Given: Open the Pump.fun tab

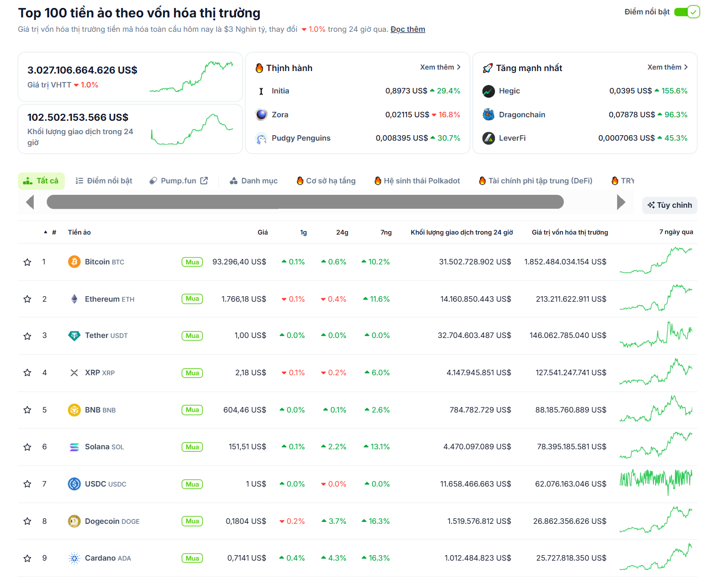Looking at the screenshot, I should [x=178, y=181].
